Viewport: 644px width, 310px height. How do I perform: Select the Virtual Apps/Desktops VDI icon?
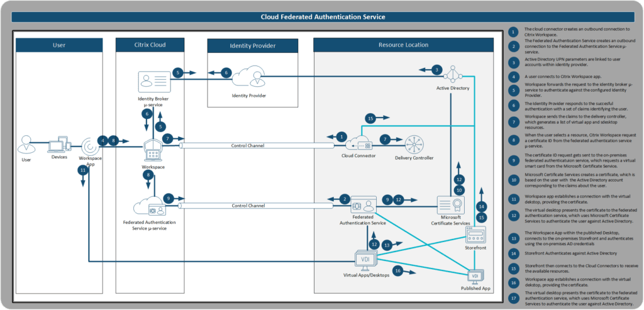[365, 260]
